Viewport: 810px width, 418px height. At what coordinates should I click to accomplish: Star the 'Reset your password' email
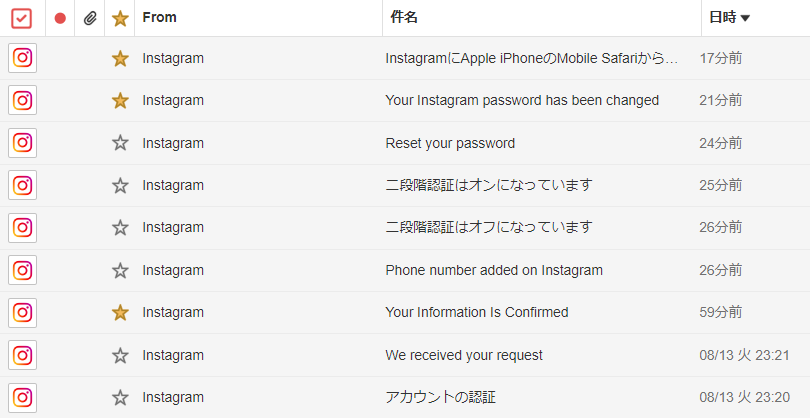[121, 143]
